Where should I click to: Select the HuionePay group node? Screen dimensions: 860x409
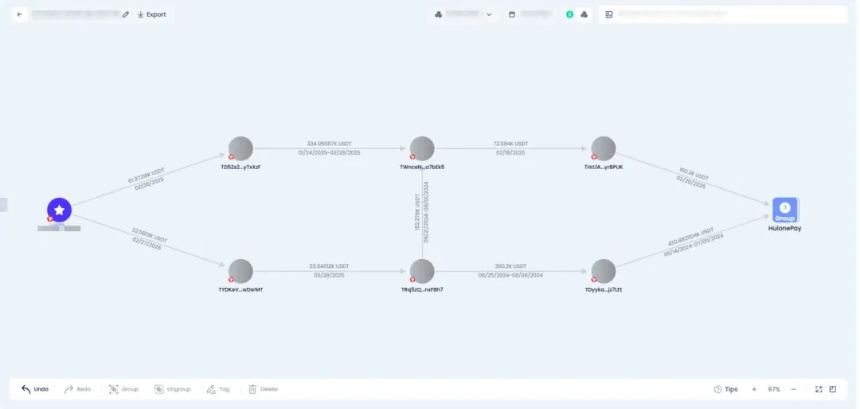(785, 210)
